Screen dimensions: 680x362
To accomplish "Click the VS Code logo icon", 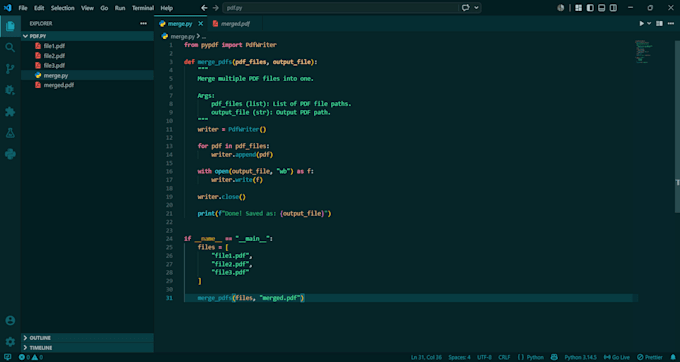I will pyautogui.click(x=7, y=8).
